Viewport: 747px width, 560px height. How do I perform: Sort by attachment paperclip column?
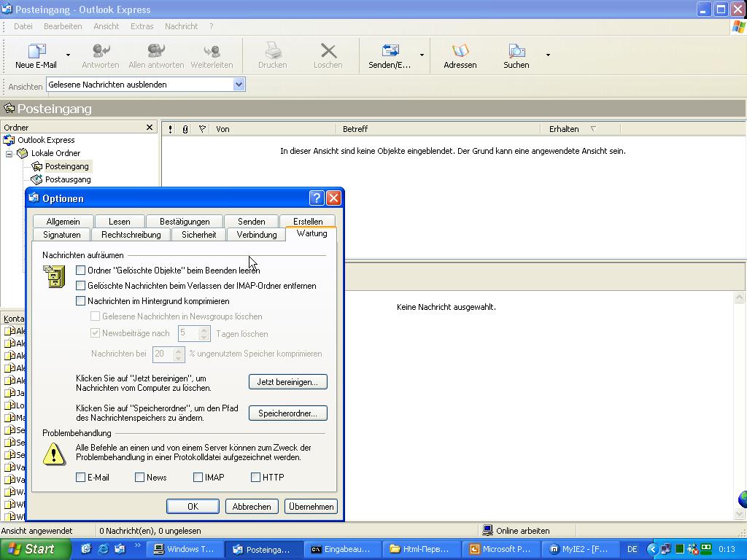point(185,129)
